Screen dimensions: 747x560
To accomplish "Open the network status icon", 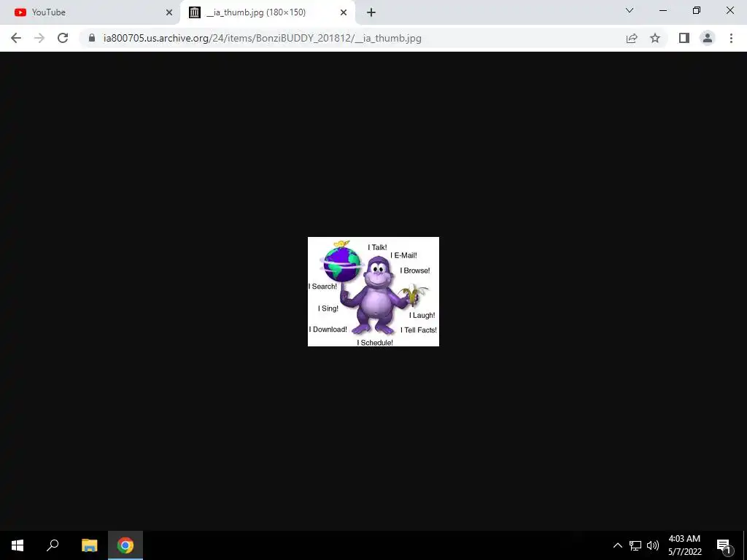I will pyautogui.click(x=635, y=545).
